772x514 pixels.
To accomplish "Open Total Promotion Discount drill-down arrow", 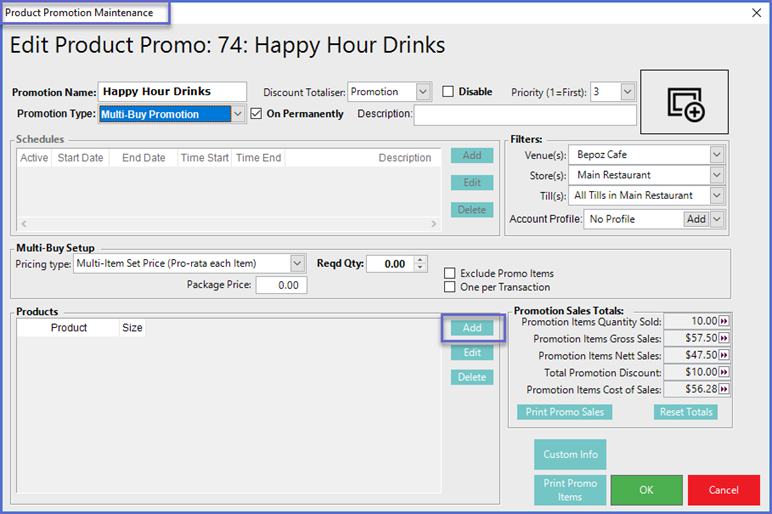I will (724, 372).
